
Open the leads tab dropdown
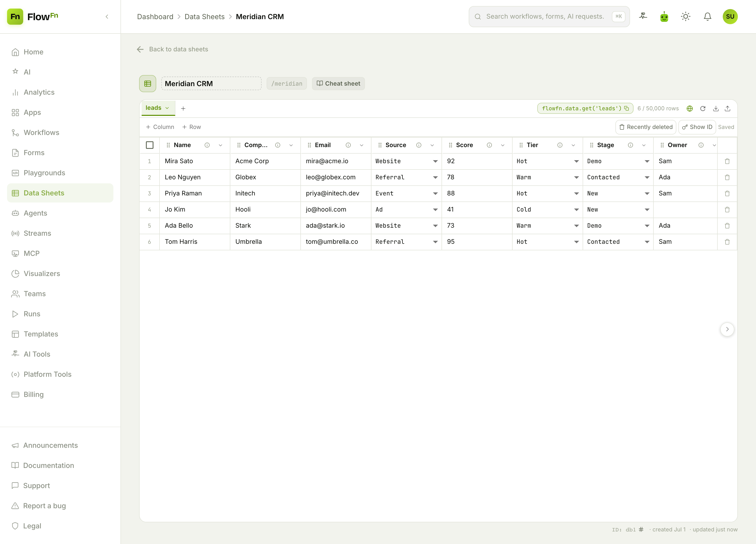(x=167, y=108)
